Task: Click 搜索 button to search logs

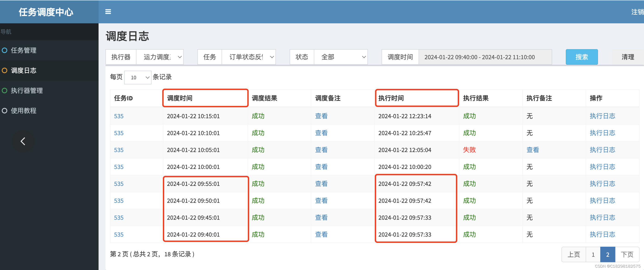Action: 582,57
